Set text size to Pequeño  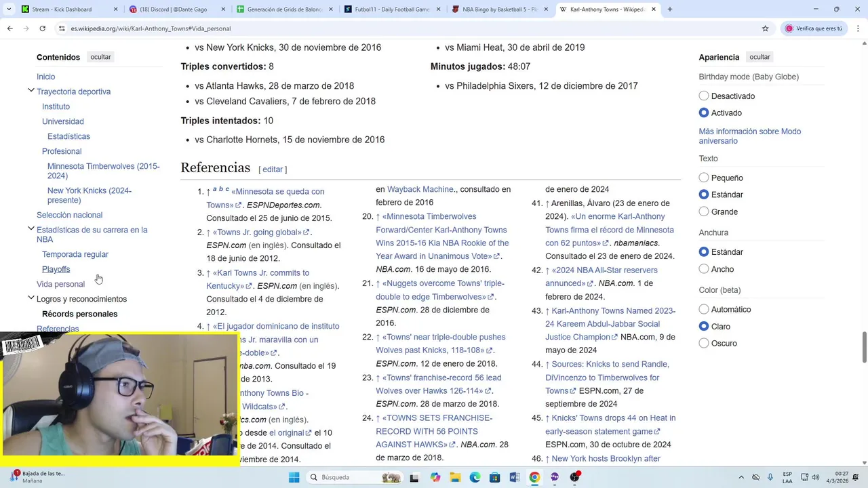pos(704,178)
